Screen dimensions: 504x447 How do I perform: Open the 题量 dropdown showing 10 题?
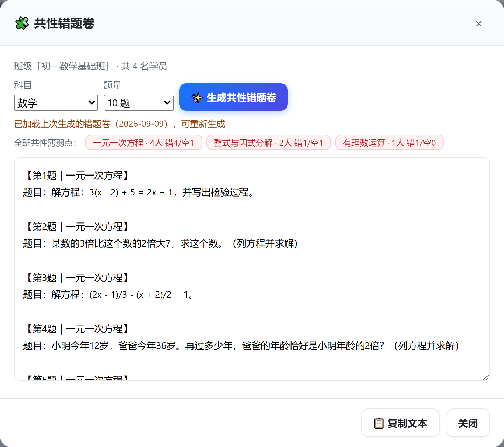(x=139, y=103)
